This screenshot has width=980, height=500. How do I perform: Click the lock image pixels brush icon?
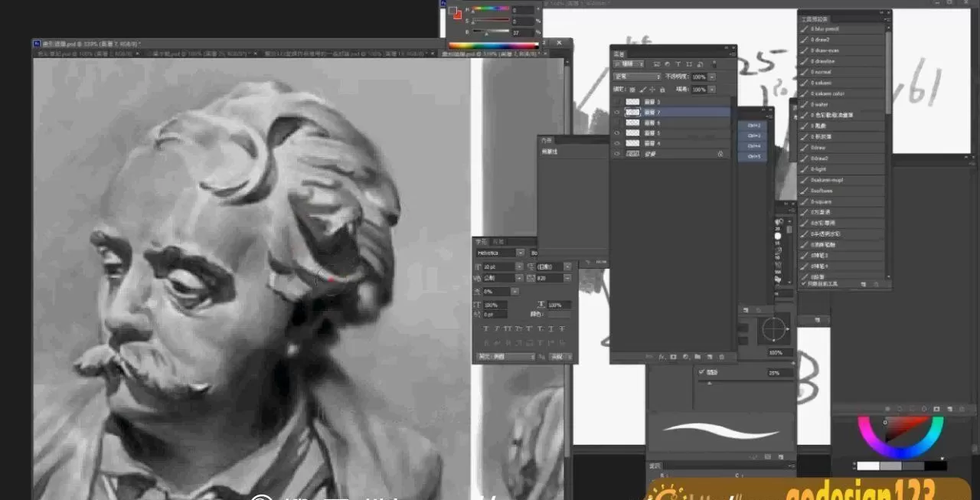(642, 90)
